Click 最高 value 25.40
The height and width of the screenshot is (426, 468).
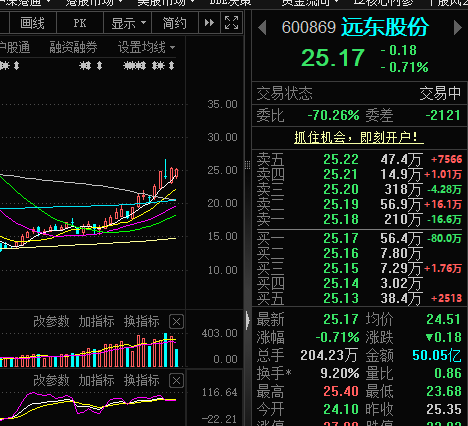(341, 391)
